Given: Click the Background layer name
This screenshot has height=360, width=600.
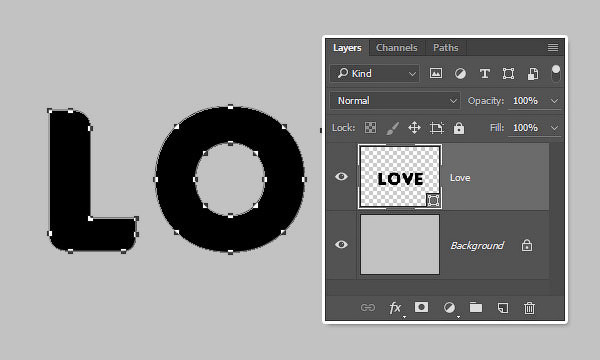Looking at the screenshot, I should pos(477,246).
